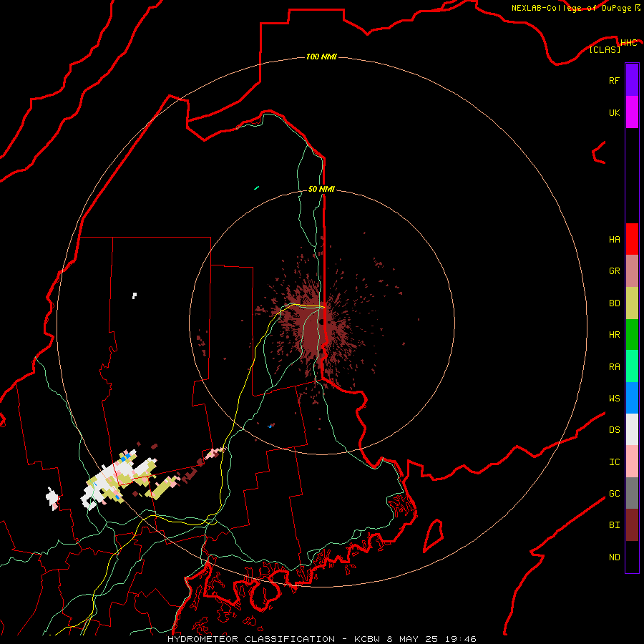Click the DS legend label
The image size is (644, 644).
[614, 429]
